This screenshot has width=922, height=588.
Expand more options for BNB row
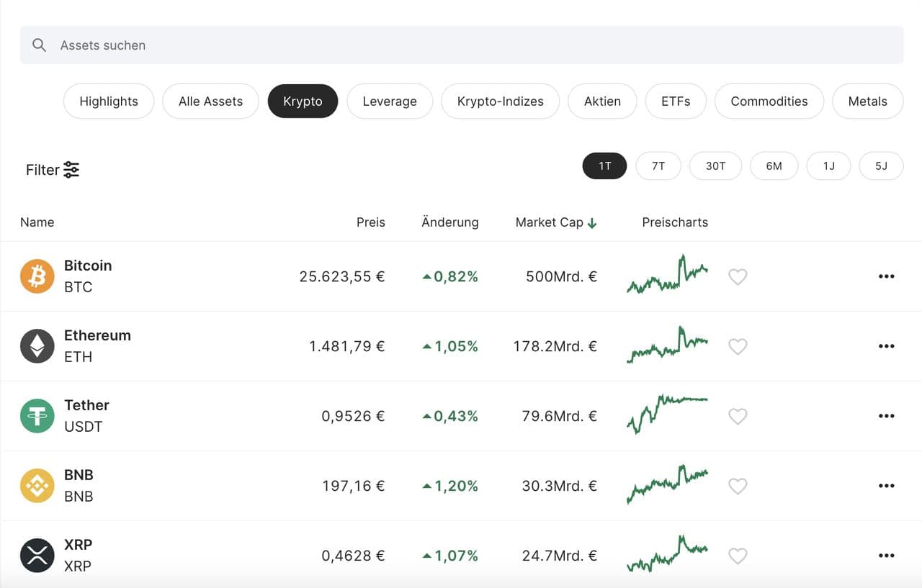[886, 486]
